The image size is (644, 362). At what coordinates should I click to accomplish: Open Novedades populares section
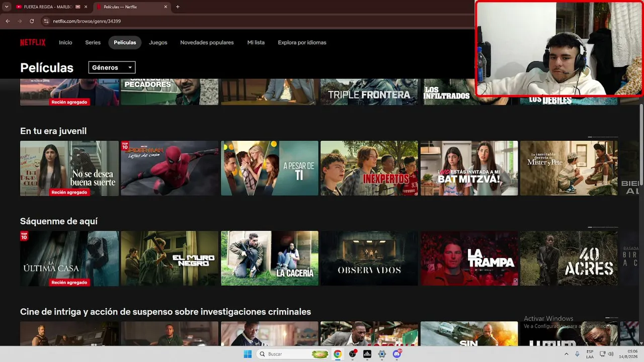click(x=207, y=43)
